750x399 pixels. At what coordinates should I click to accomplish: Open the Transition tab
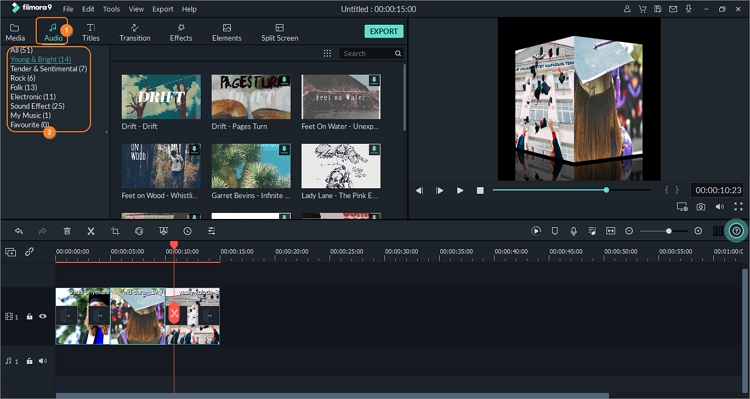click(134, 32)
